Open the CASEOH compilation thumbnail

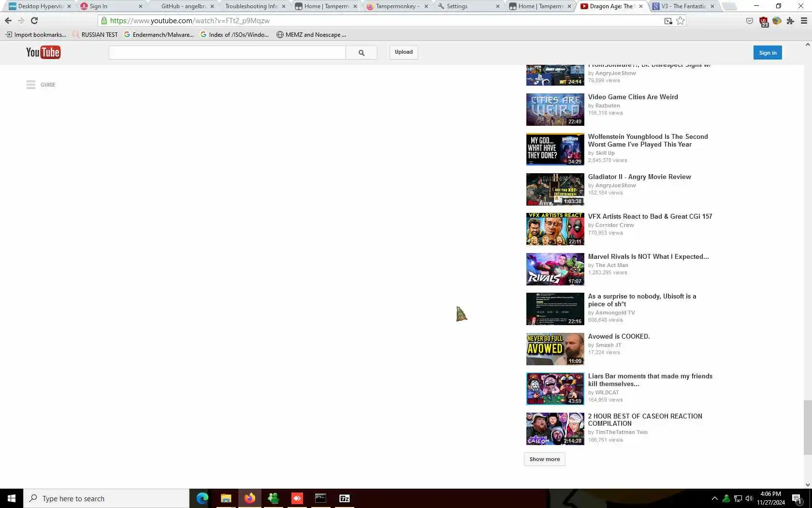click(555, 429)
